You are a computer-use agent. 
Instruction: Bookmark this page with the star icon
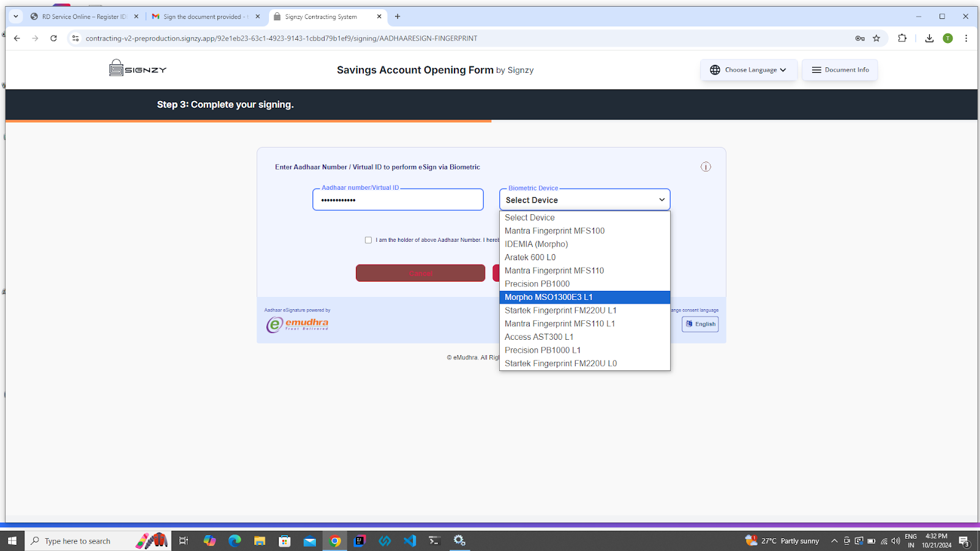[x=876, y=38]
